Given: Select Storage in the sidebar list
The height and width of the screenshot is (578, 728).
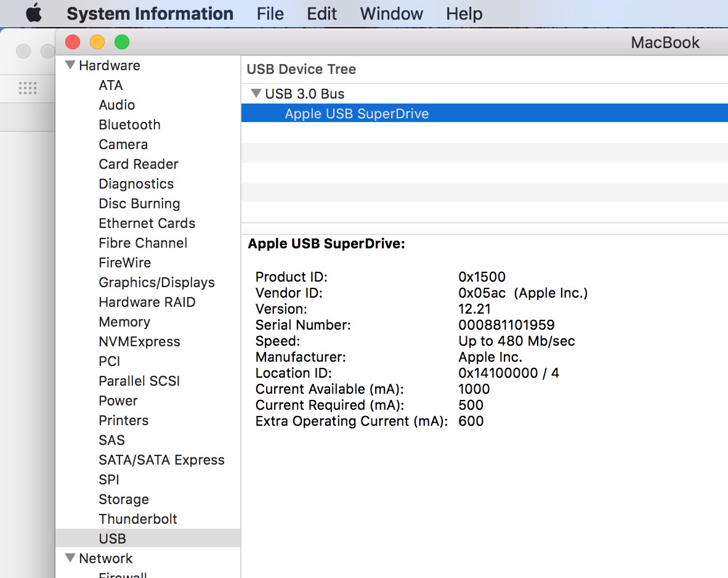Looking at the screenshot, I should [x=124, y=499].
